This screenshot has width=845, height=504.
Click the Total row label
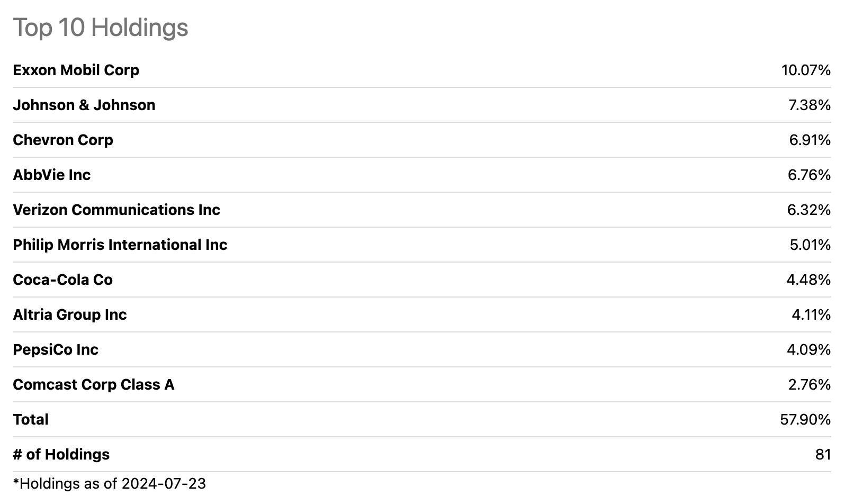pyautogui.click(x=31, y=420)
